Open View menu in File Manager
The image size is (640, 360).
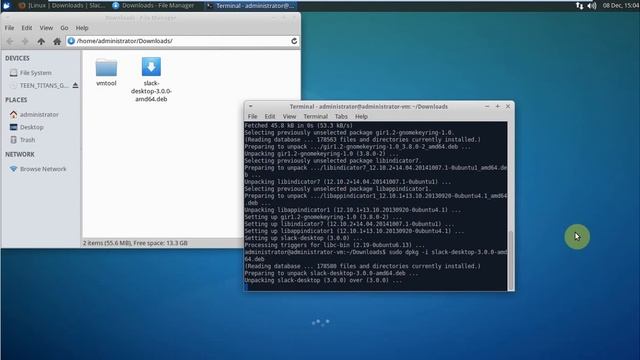pos(46,28)
